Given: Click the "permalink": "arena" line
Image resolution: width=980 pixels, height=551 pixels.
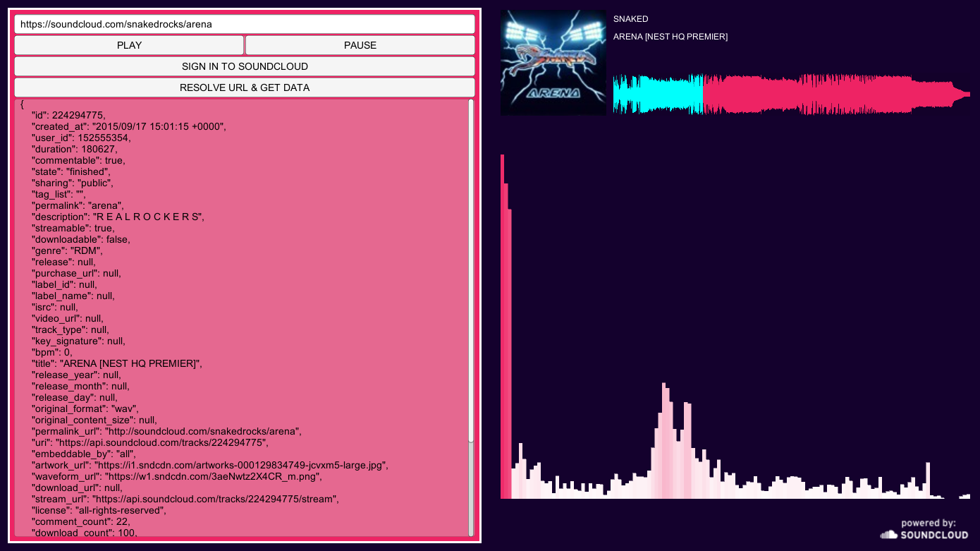Looking at the screenshot, I should coord(78,205).
